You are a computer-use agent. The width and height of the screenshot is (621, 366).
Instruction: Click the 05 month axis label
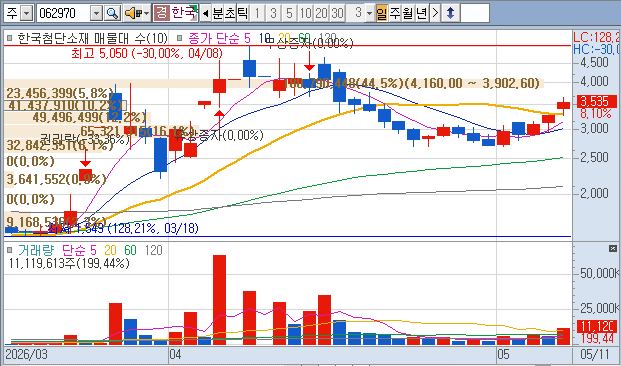tap(503, 354)
